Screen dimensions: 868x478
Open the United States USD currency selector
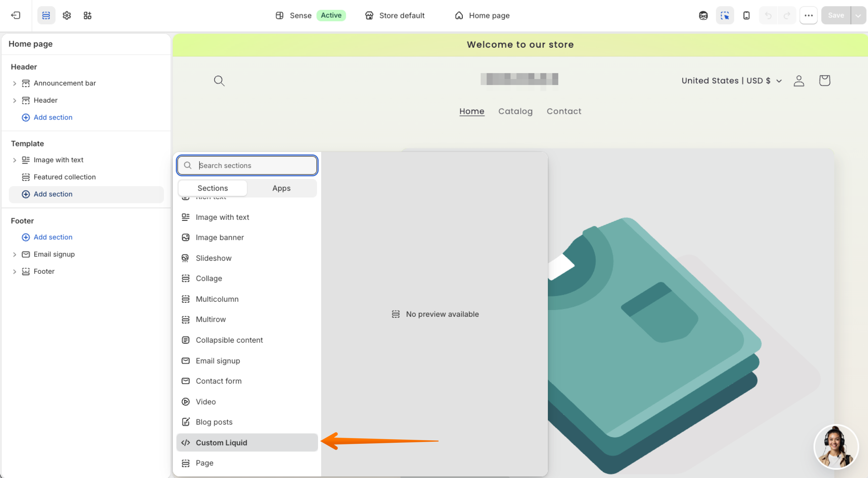point(732,81)
